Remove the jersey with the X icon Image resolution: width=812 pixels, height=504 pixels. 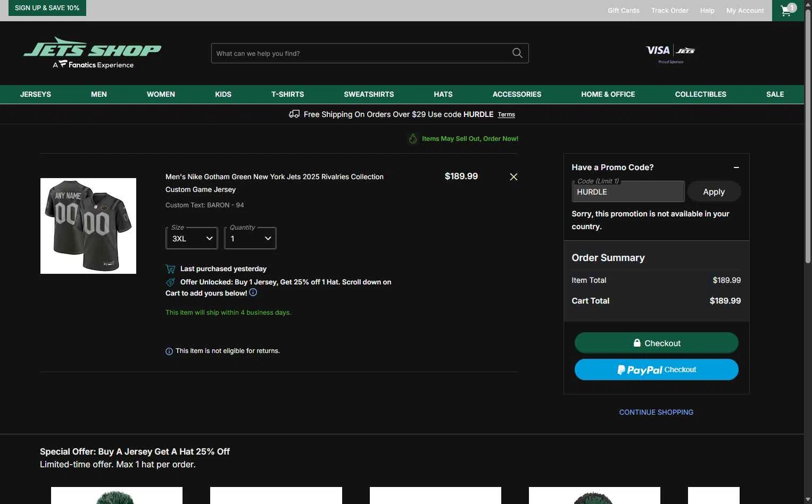pos(513,177)
